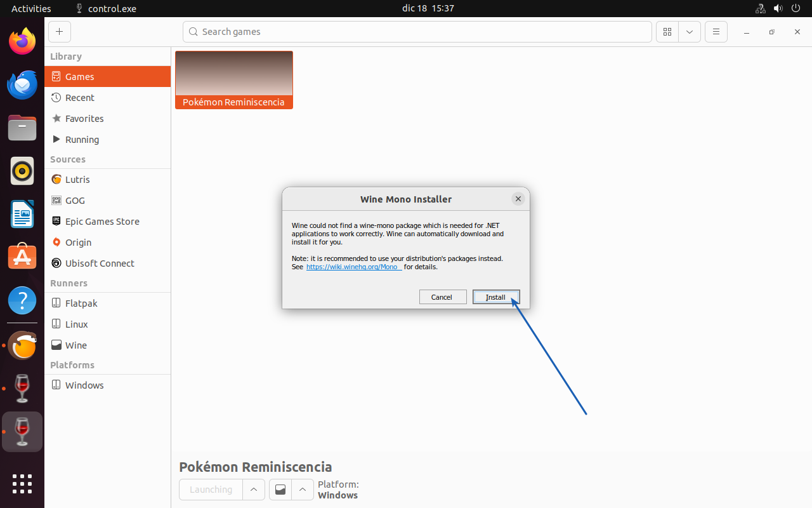Click the Lutris icon in the dock

coord(22,345)
